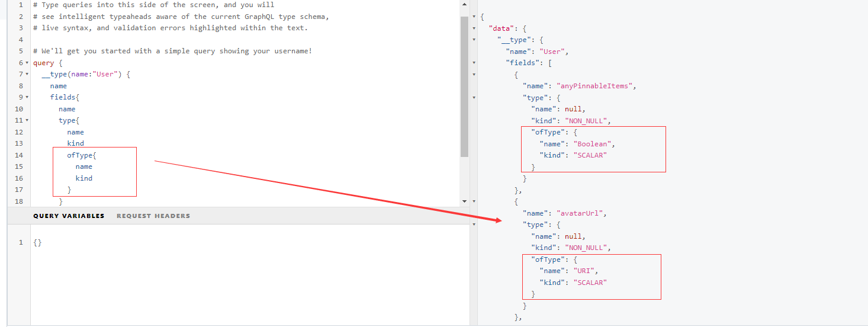The width and height of the screenshot is (868, 327).
Task: Collapse the "data" object in the result pane
Action: (x=474, y=28)
